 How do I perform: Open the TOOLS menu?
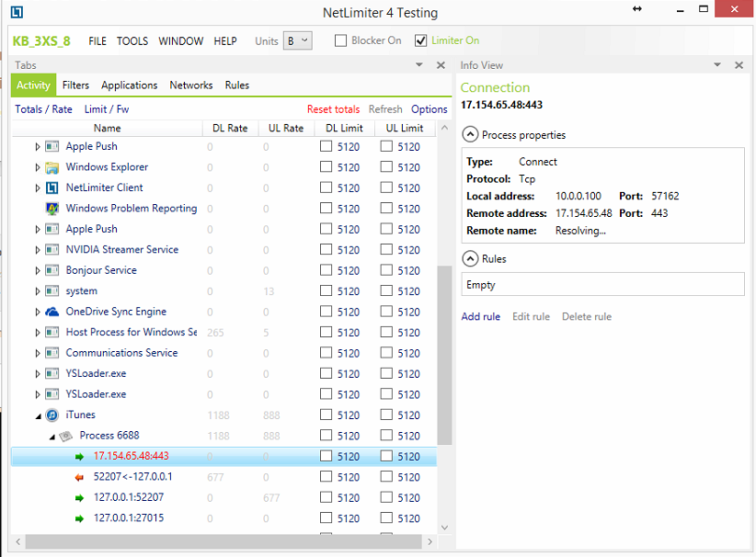[x=132, y=41]
